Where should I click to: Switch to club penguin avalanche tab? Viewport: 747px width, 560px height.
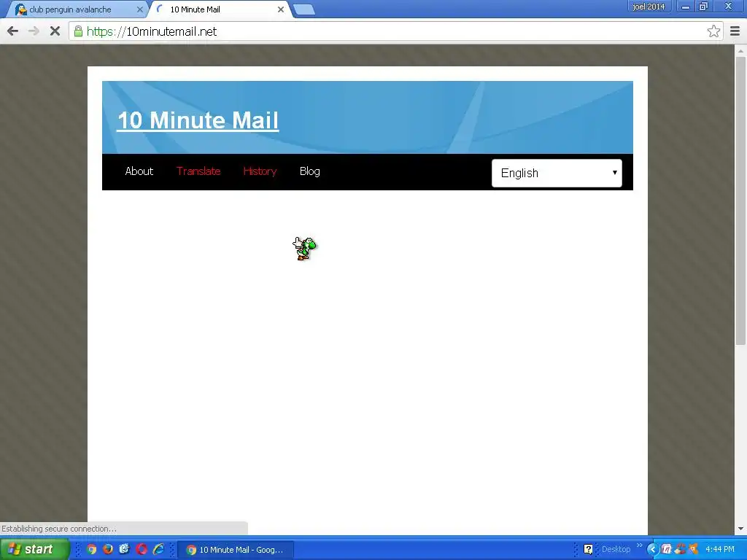pyautogui.click(x=76, y=9)
